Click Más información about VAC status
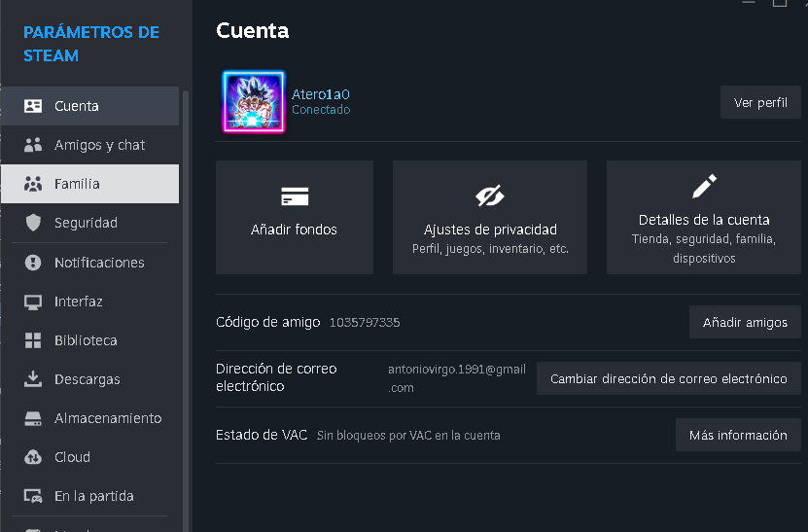This screenshot has height=532, width=808. point(738,435)
